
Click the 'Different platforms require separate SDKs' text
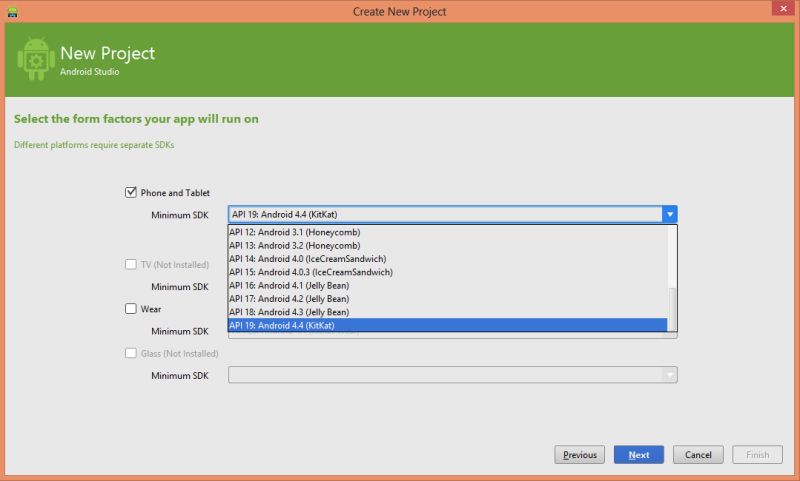[x=94, y=145]
